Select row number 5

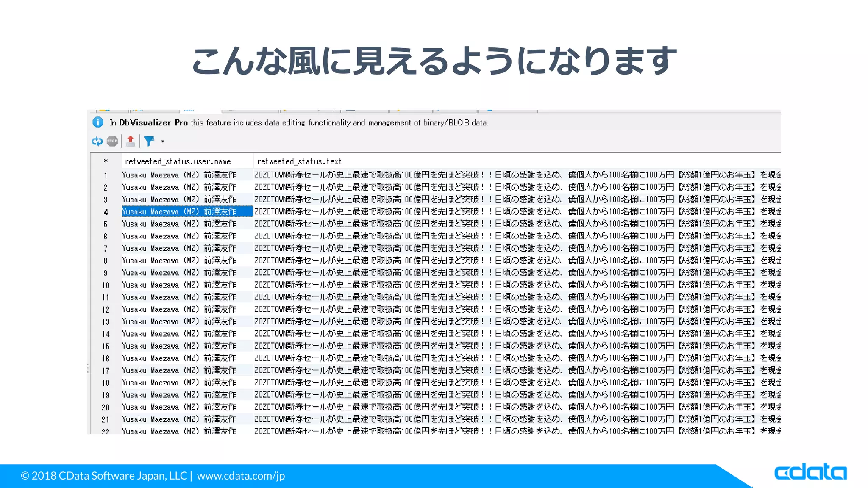pyautogui.click(x=106, y=224)
